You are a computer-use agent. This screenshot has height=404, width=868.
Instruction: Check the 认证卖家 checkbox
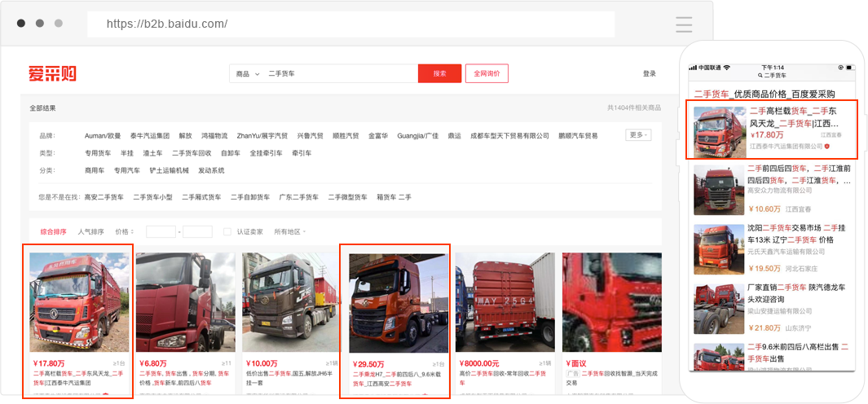point(227,232)
